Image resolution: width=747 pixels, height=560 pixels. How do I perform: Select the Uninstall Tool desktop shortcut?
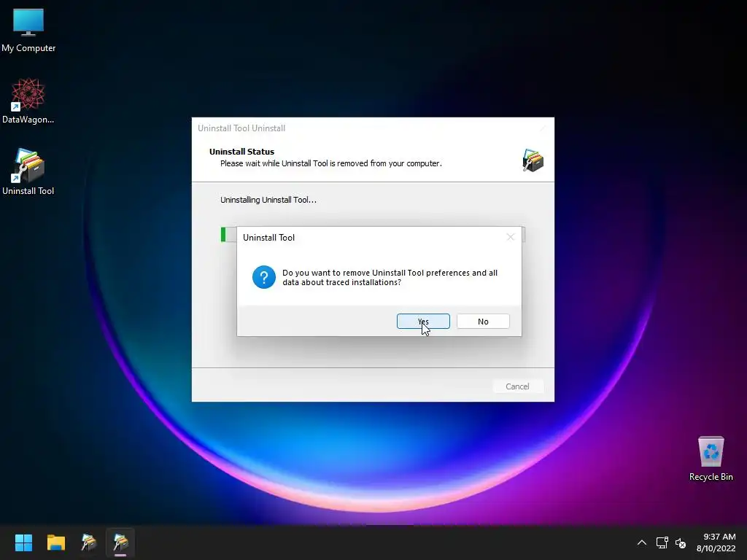click(28, 172)
